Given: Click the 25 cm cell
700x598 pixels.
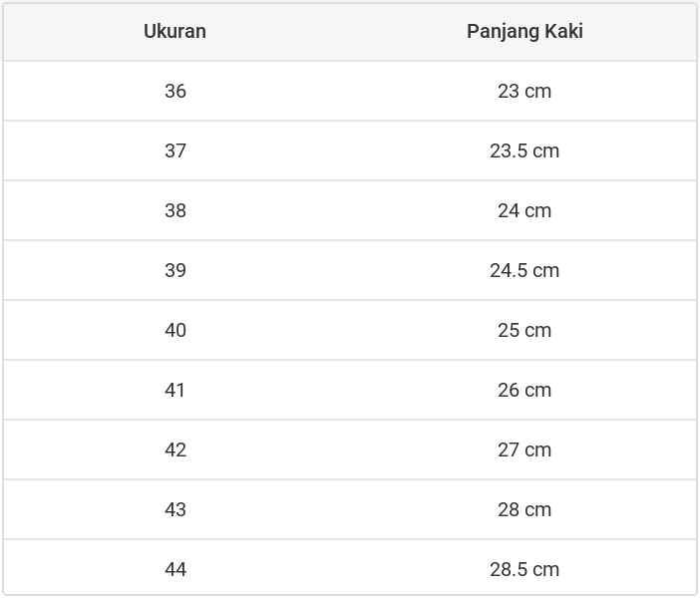Looking at the screenshot, I should pyautogui.click(x=525, y=330).
